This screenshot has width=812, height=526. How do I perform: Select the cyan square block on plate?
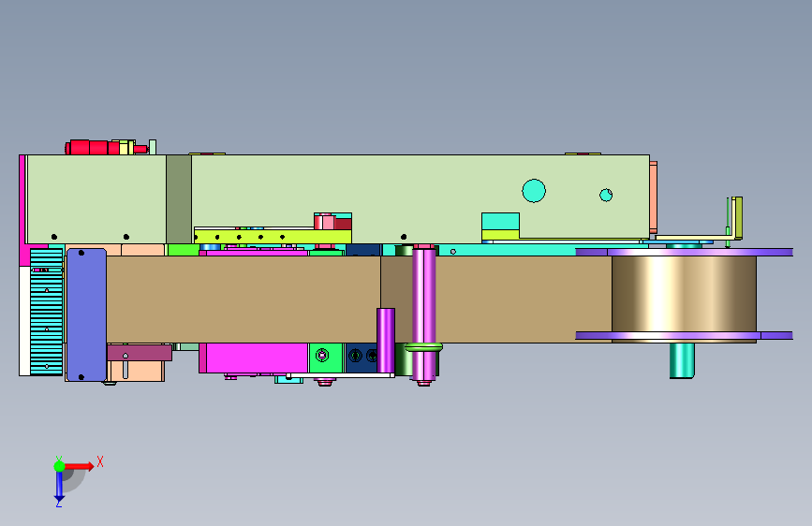[x=500, y=222]
